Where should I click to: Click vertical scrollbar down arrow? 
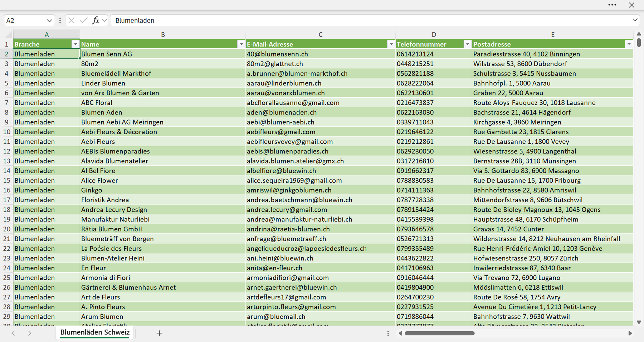point(639,322)
